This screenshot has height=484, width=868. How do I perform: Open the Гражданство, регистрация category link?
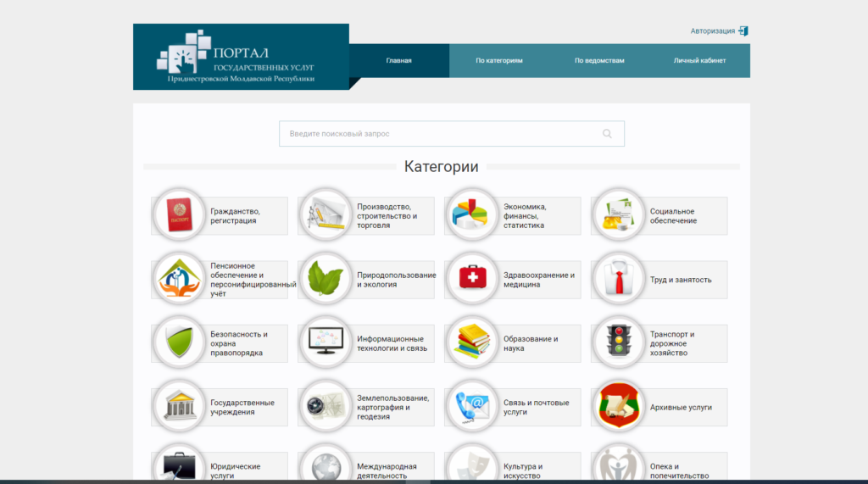(236, 216)
